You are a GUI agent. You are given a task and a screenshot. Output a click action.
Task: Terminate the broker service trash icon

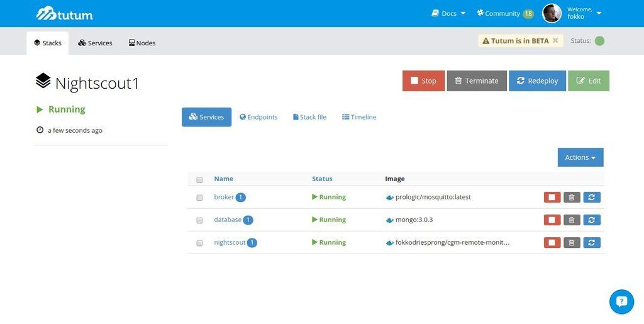pyautogui.click(x=572, y=197)
